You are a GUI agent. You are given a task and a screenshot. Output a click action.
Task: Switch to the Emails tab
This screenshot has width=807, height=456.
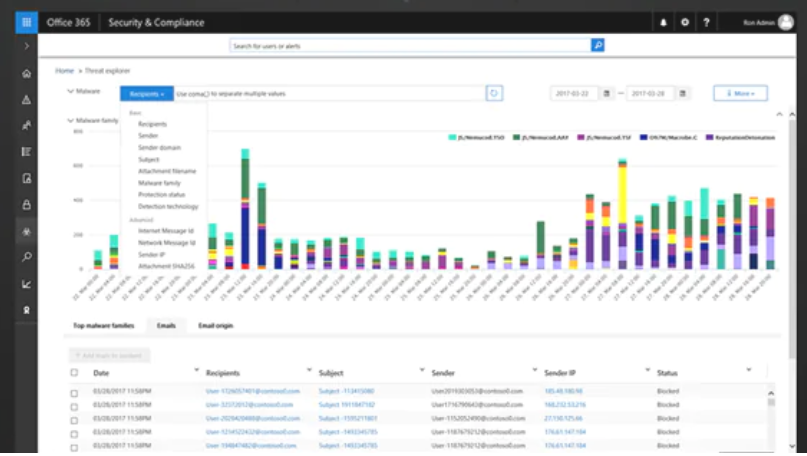point(166,325)
